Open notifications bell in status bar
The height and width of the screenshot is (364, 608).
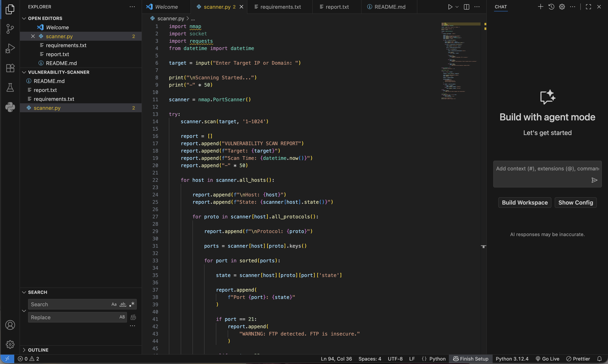tap(599, 359)
